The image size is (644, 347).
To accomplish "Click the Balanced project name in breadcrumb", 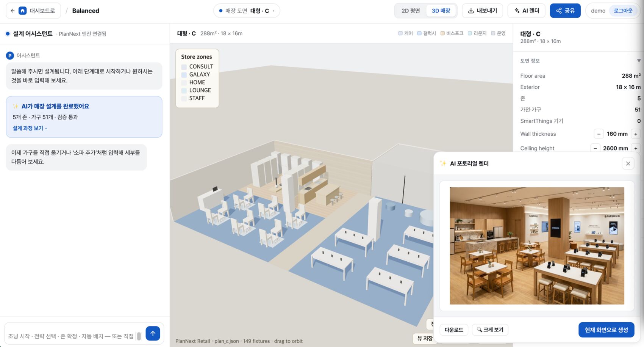I will click(86, 11).
